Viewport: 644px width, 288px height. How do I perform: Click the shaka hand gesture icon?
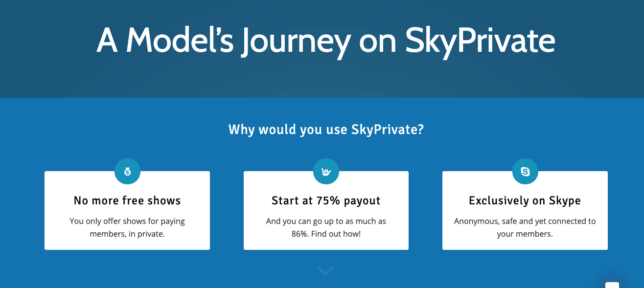[x=326, y=172]
